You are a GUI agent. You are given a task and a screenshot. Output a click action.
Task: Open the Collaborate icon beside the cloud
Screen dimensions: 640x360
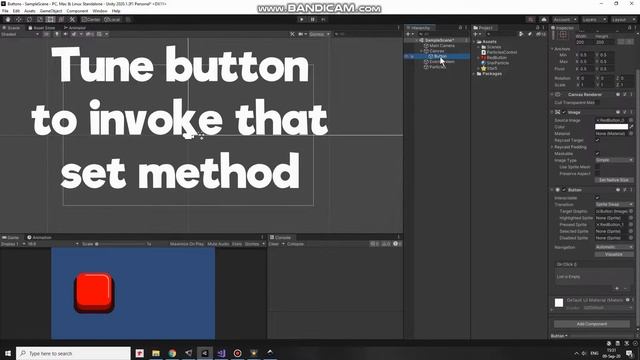(x=530, y=20)
